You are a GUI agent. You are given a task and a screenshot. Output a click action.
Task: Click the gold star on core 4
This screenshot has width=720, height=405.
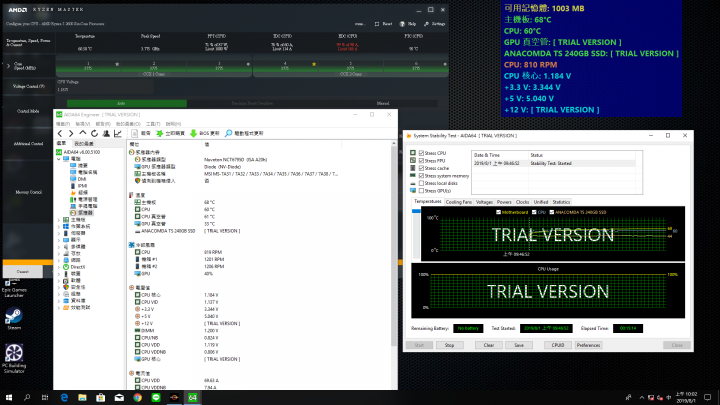point(314,64)
